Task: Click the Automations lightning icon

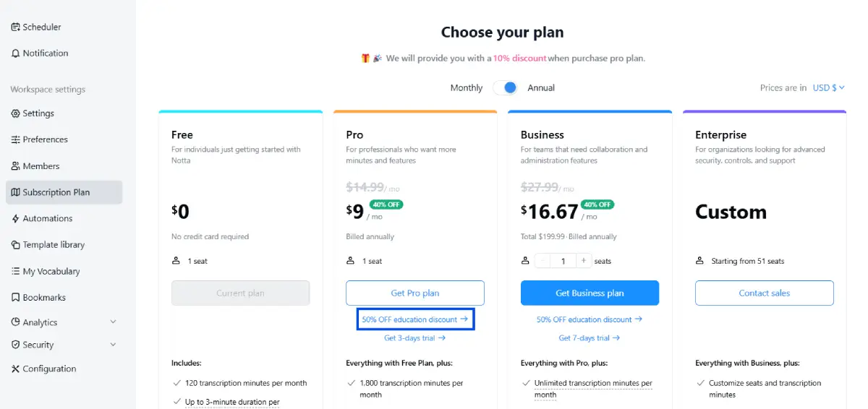Action: [16, 219]
